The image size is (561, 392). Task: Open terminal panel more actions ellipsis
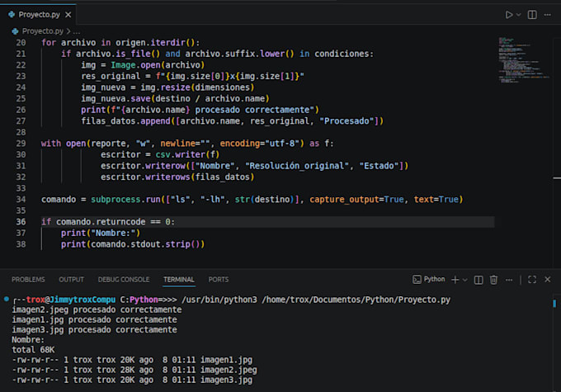[x=509, y=280]
